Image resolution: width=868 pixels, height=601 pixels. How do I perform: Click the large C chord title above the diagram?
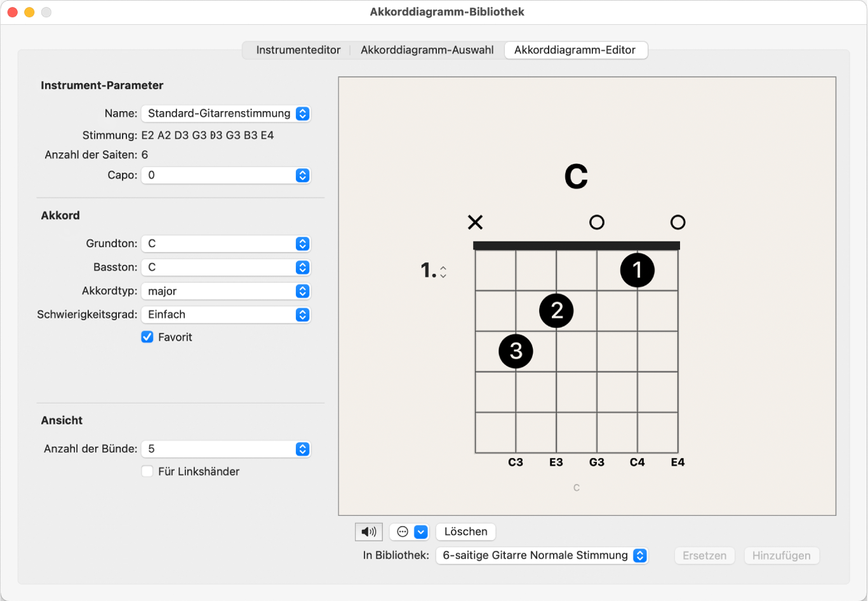577,178
